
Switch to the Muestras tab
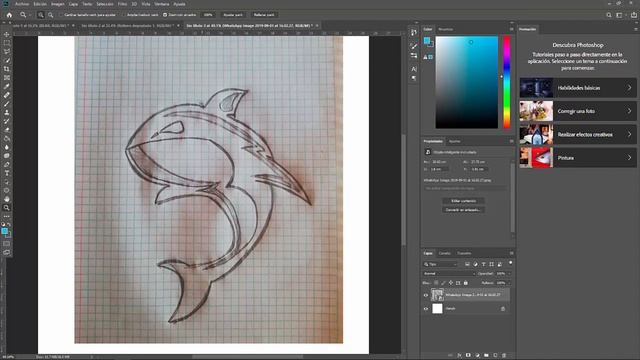pos(445,29)
